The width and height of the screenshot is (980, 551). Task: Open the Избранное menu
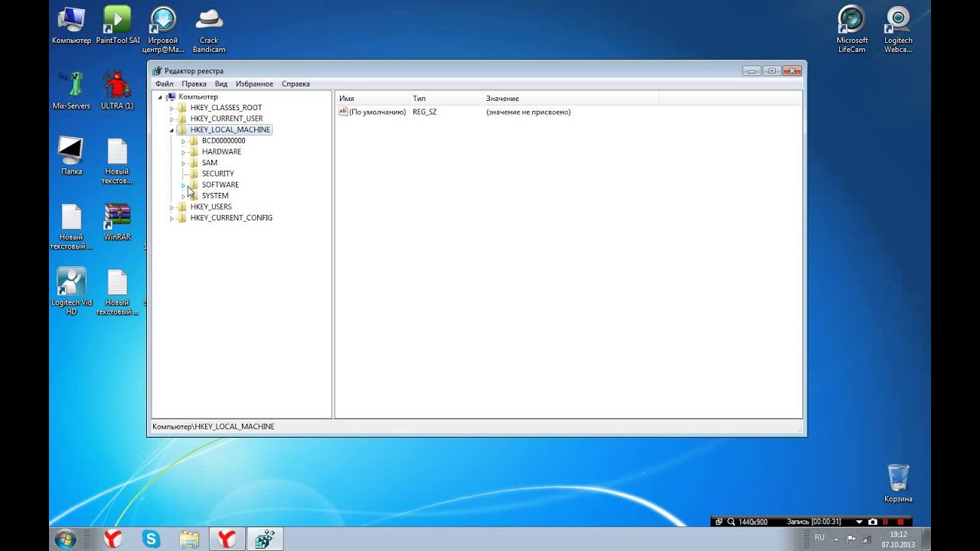tap(254, 83)
